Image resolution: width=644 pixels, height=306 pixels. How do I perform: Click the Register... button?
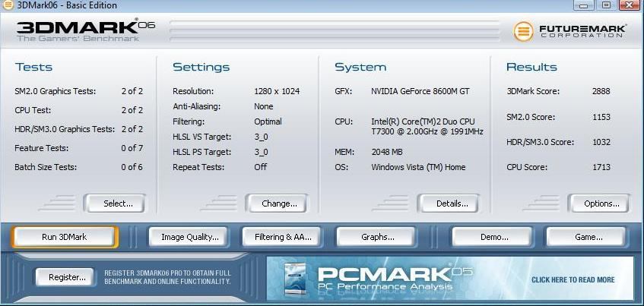coord(65,277)
